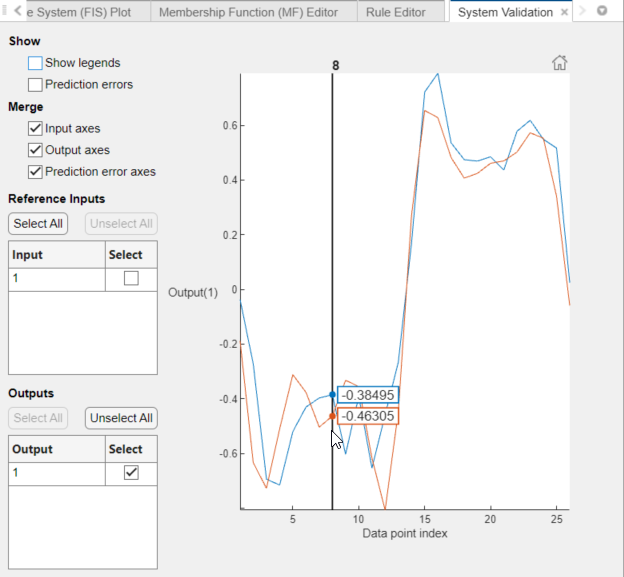The width and height of the screenshot is (624, 577).
Task: Toggle Prediction error axes checkbox
Action: (x=36, y=172)
